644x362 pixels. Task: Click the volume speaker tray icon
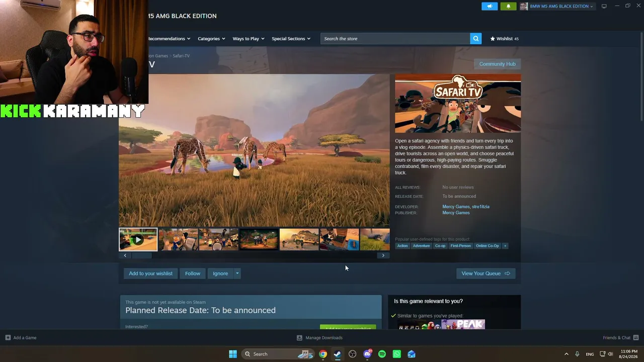click(x=610, y=354)
